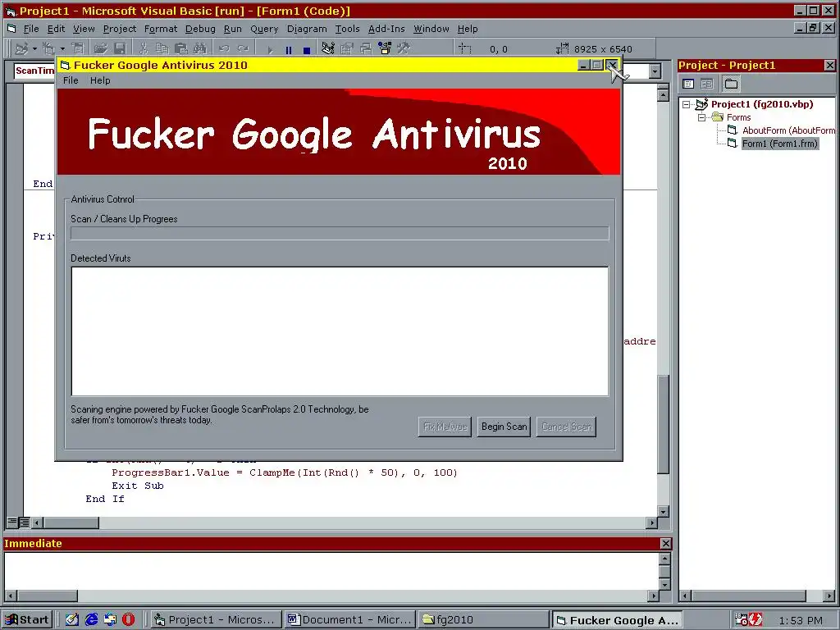Open the Project menu

click(x=120, y=29)
